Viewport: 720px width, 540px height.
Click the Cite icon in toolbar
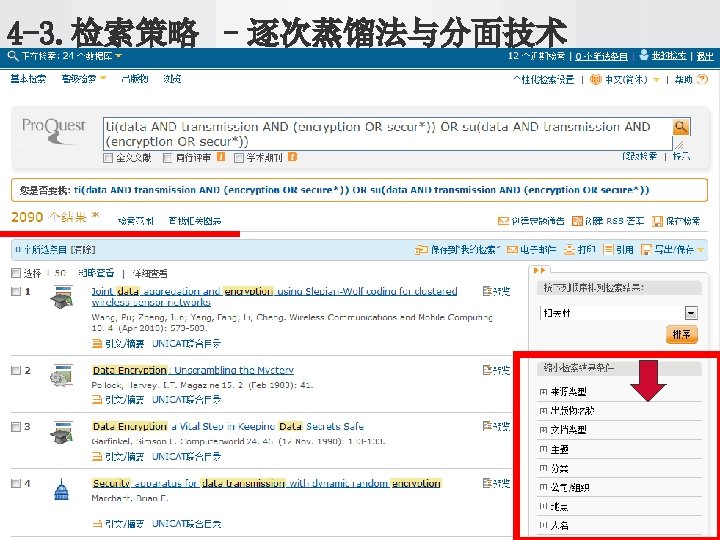pos(608,249)
